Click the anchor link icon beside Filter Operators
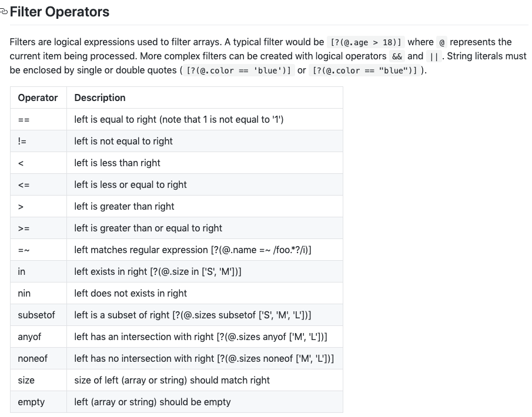This screenshot has height=417, width=532. [x=4, y=12]
